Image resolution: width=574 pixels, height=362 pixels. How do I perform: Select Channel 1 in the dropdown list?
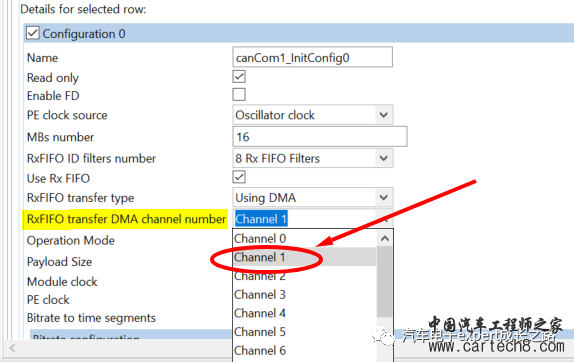[305, 257]
